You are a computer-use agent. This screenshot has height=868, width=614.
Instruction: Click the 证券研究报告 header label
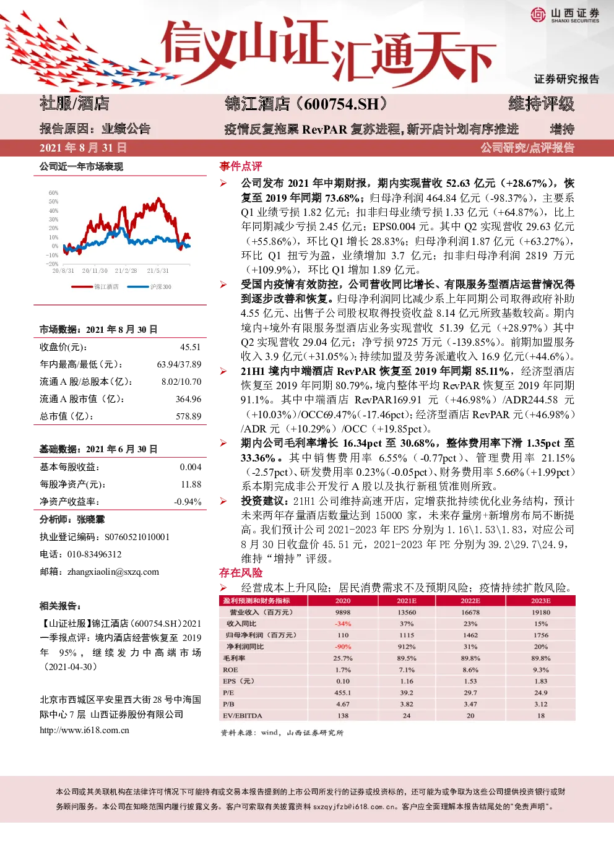567,79
